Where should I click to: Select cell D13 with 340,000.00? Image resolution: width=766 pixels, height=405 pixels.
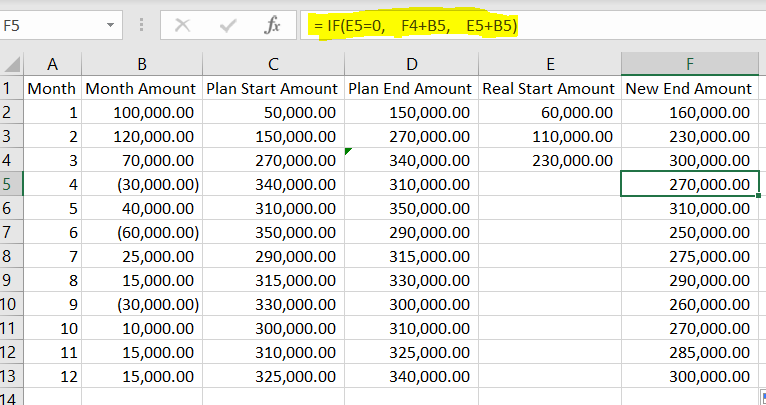[411, 376]
